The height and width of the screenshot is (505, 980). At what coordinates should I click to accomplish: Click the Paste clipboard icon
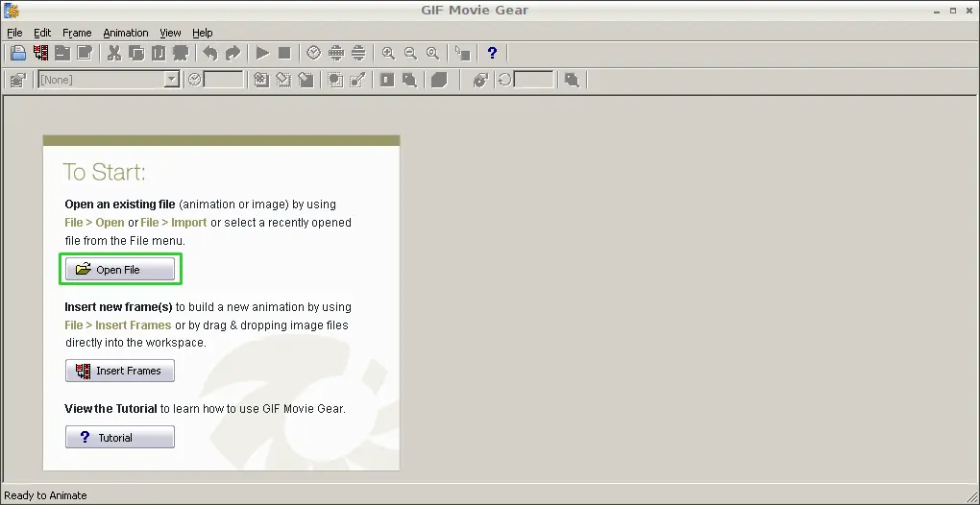(159, 53)
